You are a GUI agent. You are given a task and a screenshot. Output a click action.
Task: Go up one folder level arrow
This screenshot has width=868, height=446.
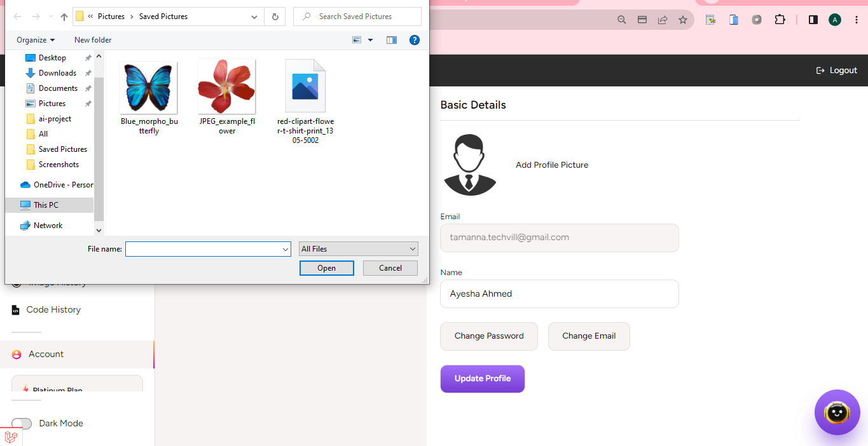[x=64, y=17]
